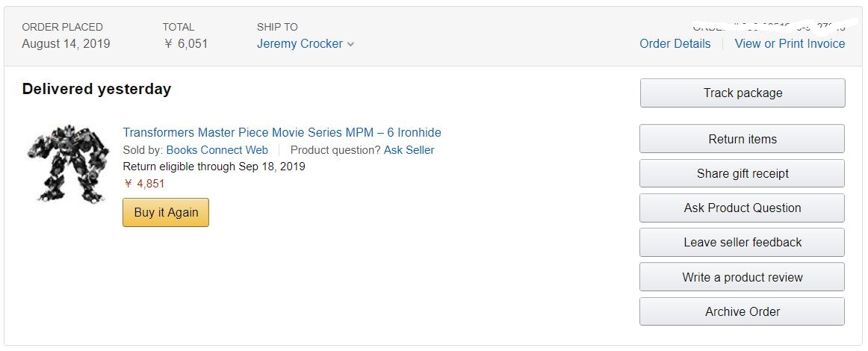Click the August 14, 2019 order date
Screen dimensions: 868x351
point(66,43)
